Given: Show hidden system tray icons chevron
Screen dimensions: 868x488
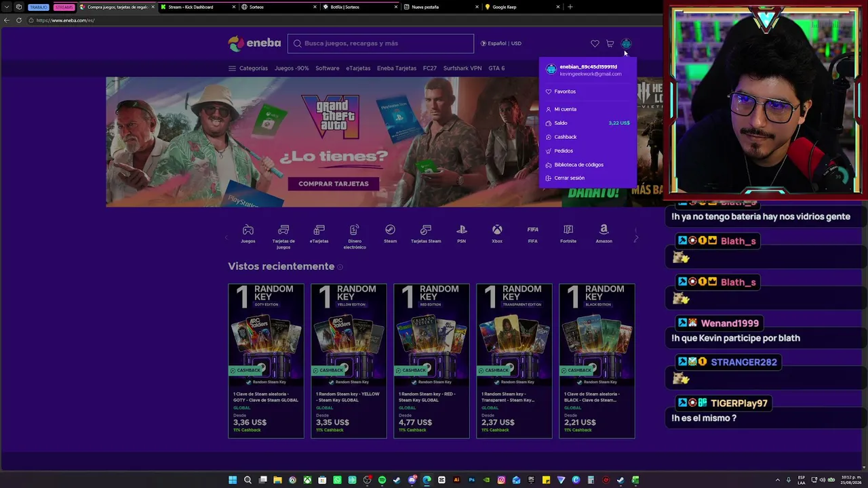Looking at the screenshot, I should point(778,480).
